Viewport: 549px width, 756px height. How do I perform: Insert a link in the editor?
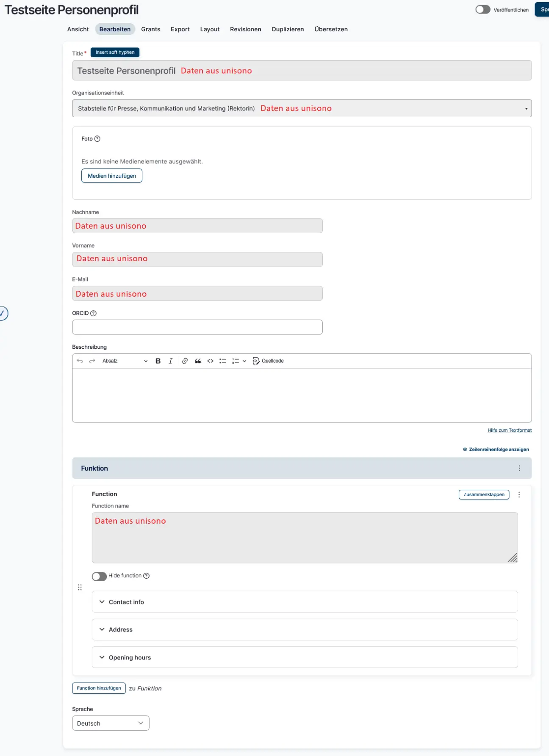[185, 361]
